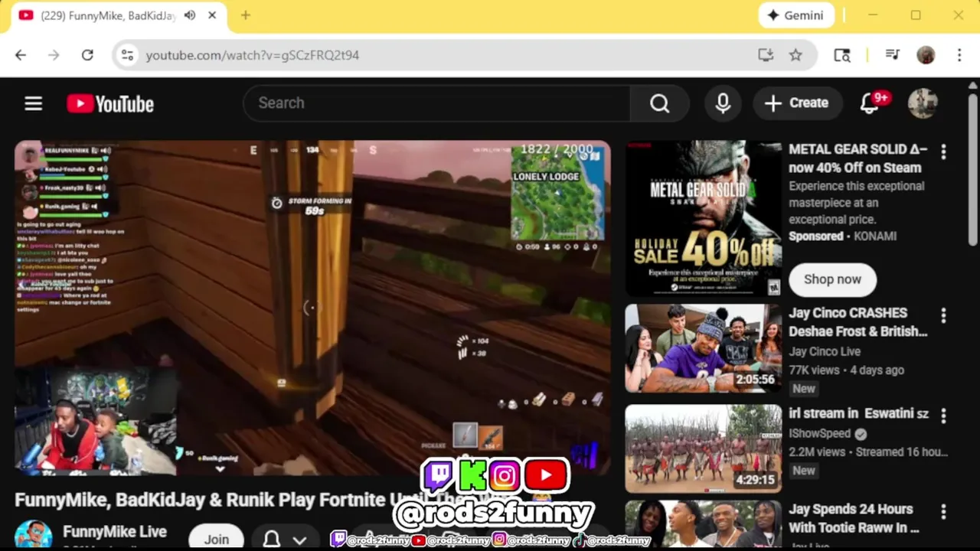Mute the tab via speaker icon
The image size is (980, 551).
(x=190, y=15)
